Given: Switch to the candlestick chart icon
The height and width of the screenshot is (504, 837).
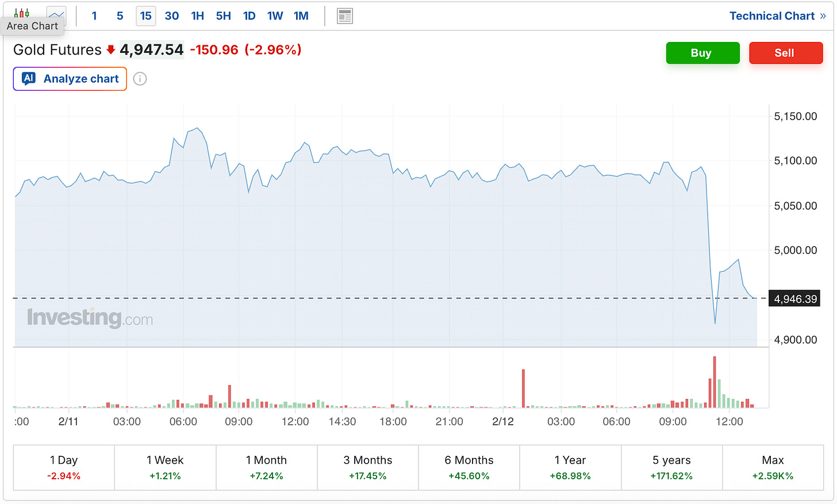Looking at the screenshot, I should pyautogui.click(x=21, y=13).
